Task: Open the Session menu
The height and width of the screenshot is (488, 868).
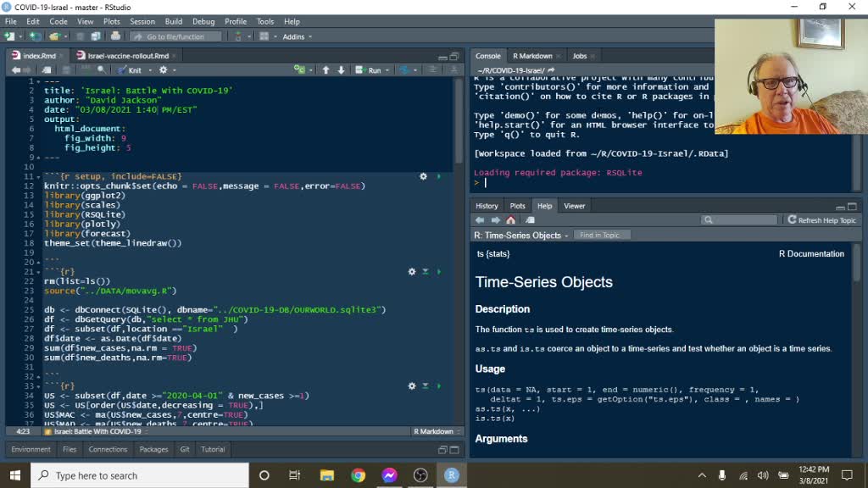Action: (142, 21)
